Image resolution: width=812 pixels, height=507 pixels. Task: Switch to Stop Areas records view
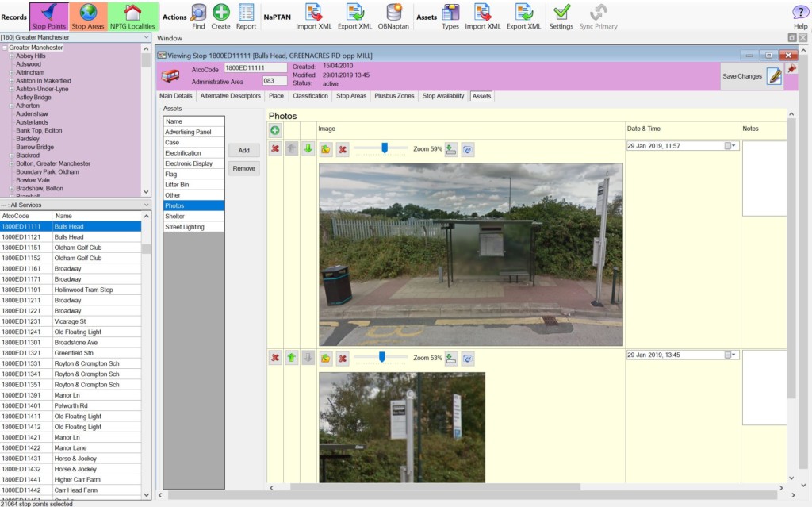89,17
